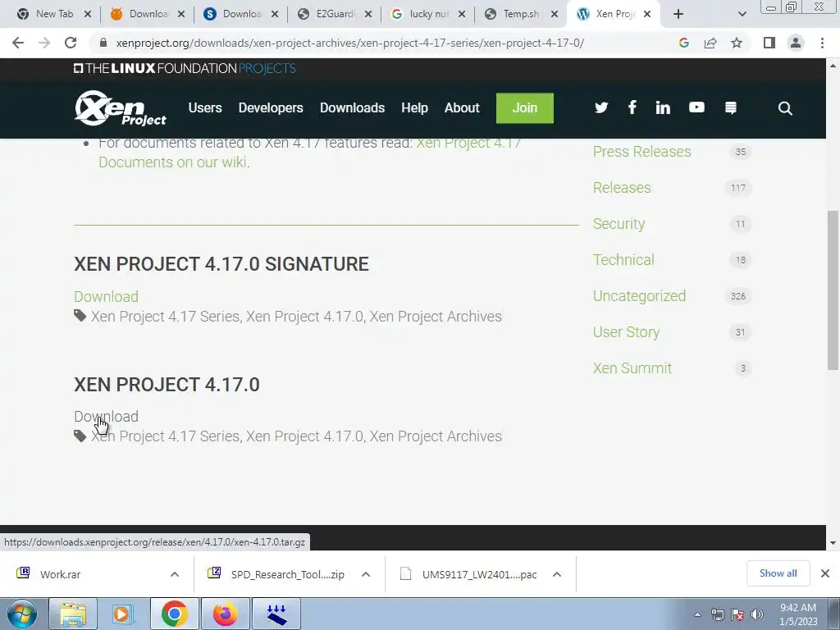Open the browser side panel icon
Image resolution: width=840 pixels, height=630 pixels.
(769, 43)
